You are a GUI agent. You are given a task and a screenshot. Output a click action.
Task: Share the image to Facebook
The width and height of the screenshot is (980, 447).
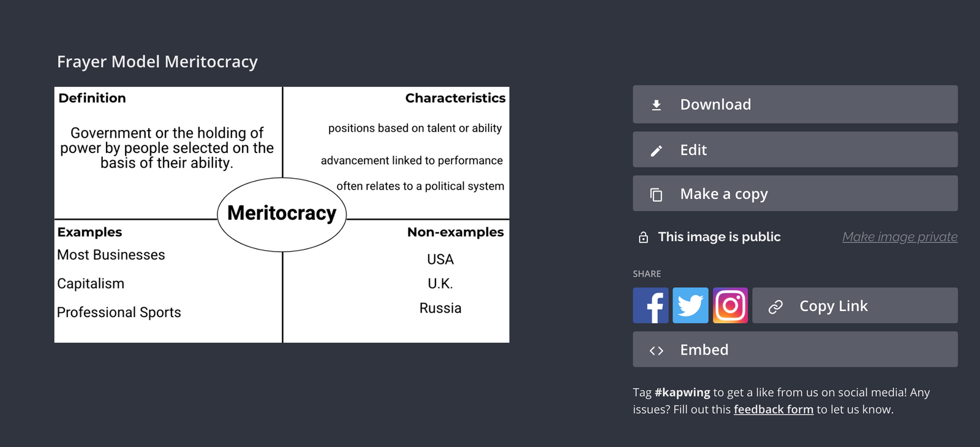(x=650, y=305)
